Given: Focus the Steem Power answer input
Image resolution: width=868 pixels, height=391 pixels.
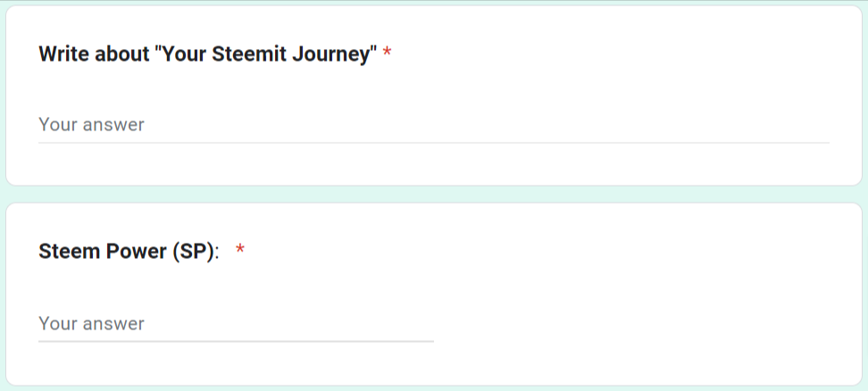Looking at the screenshot, I should click(x=236, y=323).
